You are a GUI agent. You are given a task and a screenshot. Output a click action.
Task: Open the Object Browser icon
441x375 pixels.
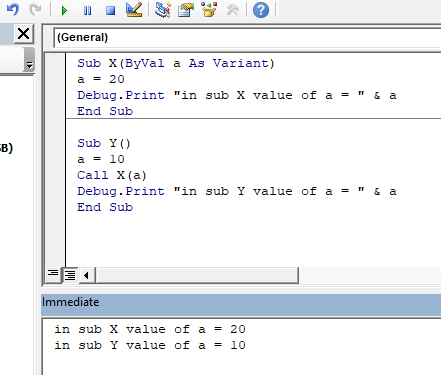[209, 10]
